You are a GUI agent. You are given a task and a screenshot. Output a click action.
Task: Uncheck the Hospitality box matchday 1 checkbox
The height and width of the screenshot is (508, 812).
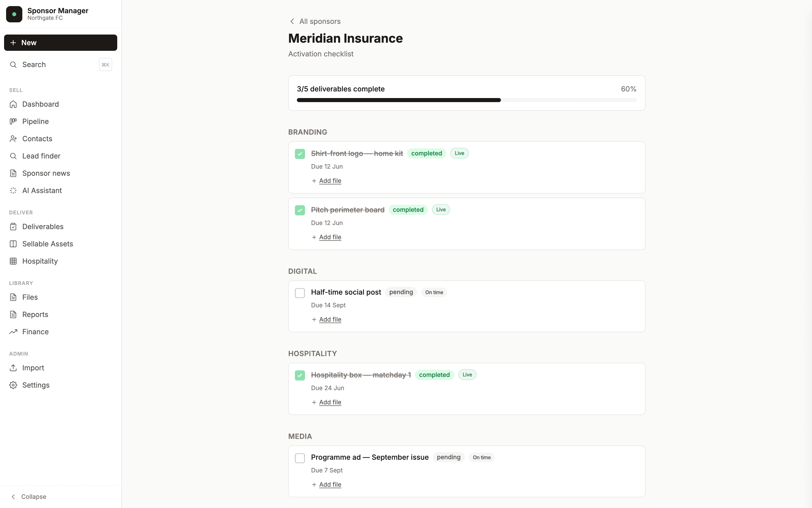(300, 375)
